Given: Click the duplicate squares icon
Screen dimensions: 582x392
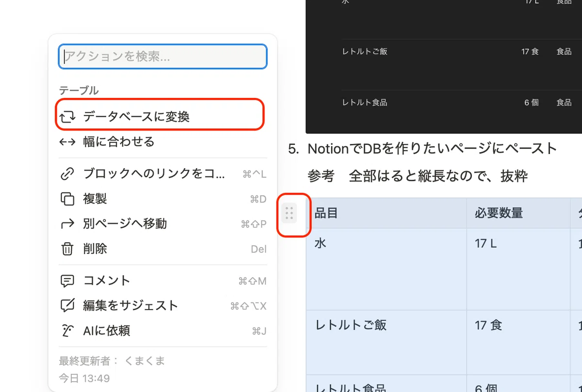Looking at the screenshot, I should tap(67, 199).
